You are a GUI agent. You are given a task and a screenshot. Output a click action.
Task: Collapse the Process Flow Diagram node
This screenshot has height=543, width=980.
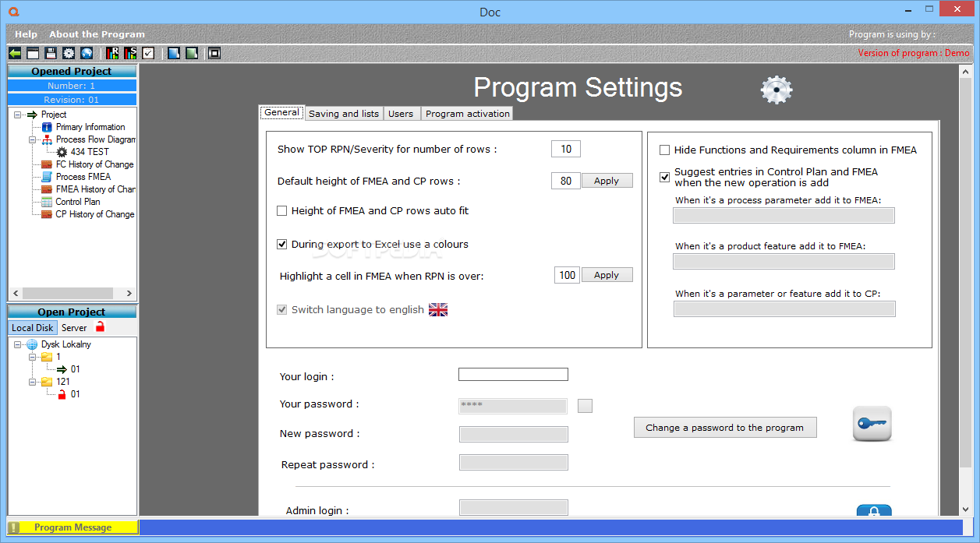[33, 139]
